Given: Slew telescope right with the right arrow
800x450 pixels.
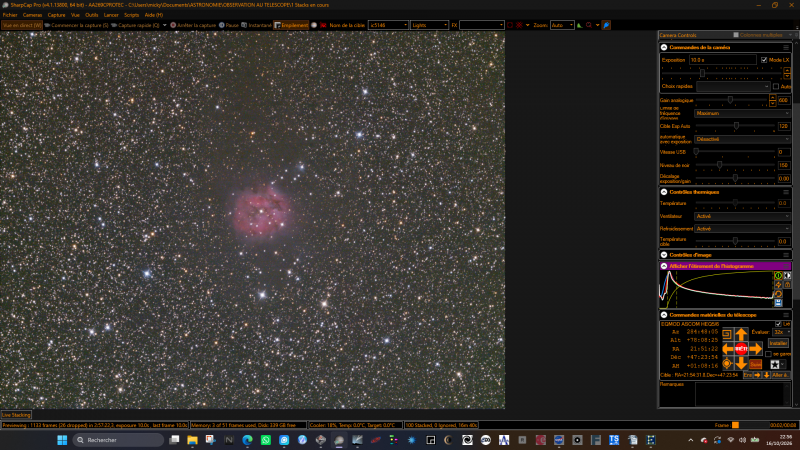Looking at the screenshot, I should [x=756, y=349].
